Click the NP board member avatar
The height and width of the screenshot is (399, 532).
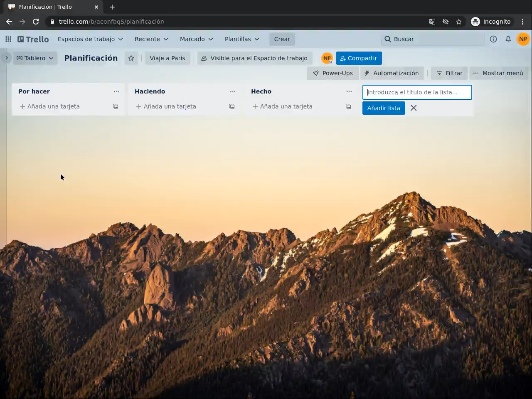(x=327, y=58)
